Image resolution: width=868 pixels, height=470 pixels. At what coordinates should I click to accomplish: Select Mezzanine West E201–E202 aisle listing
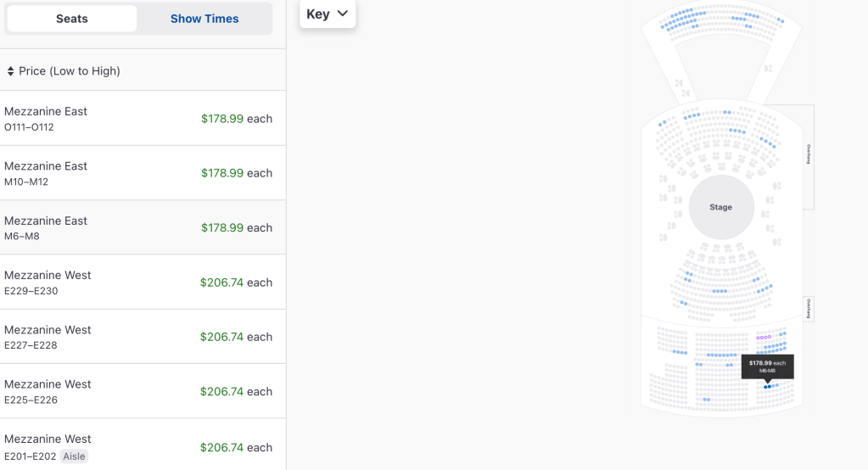pos(138,447)
